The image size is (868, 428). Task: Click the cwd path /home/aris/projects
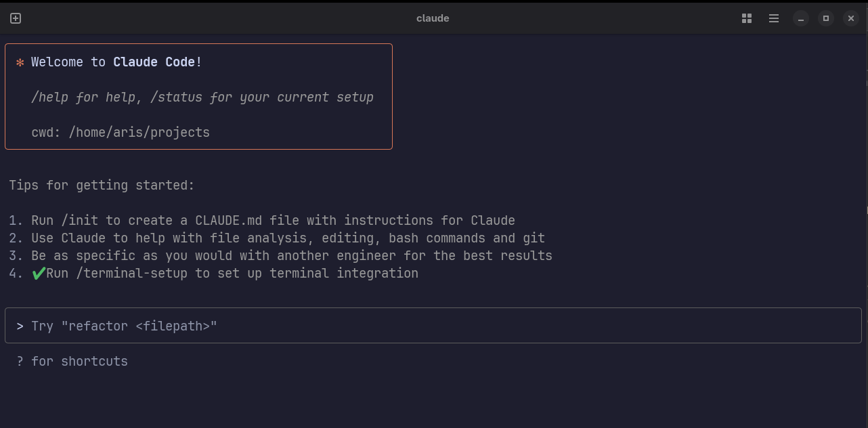139,132
